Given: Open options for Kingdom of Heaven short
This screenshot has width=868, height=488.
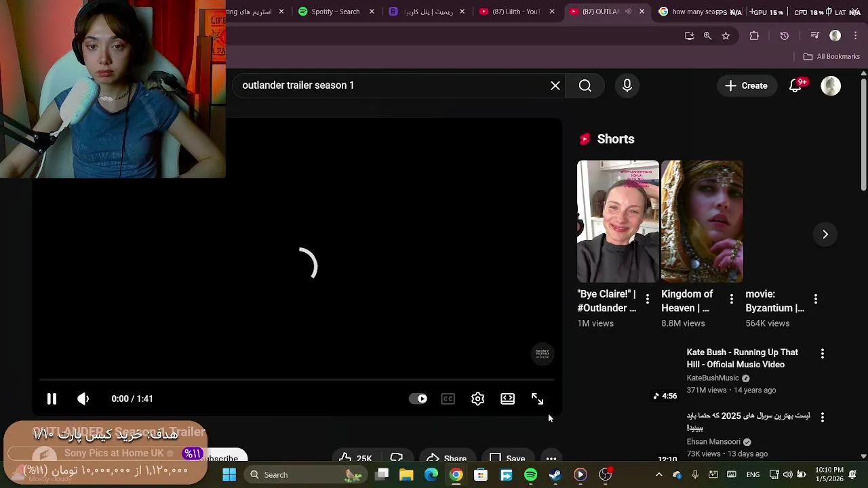Looking at the screenshot, I should [x=732, y=299].
